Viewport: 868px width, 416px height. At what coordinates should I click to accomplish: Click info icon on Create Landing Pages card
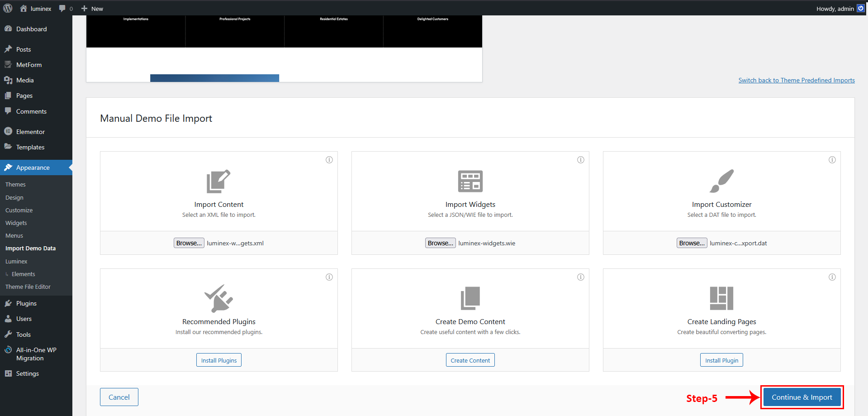pos(832,277)
